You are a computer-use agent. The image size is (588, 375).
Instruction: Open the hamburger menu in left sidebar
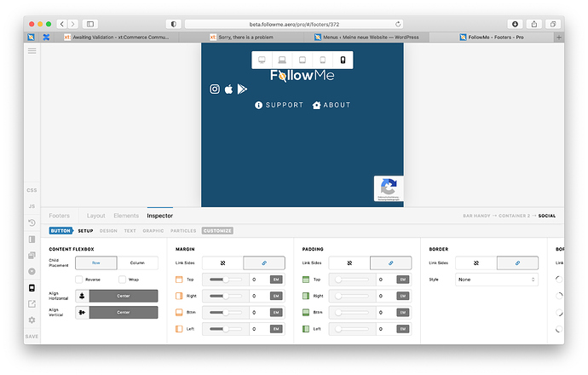[32, 50]
